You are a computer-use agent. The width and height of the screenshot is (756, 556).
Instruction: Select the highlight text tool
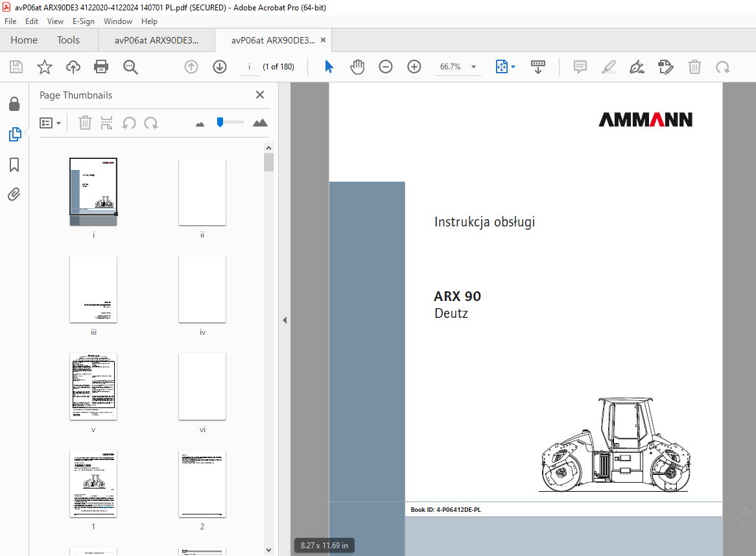[608, 67]
